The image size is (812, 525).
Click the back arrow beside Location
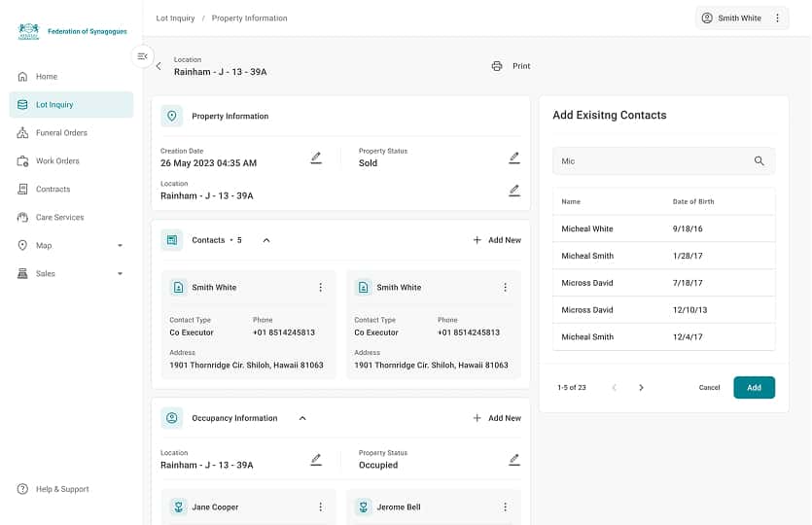coord(159,66)
